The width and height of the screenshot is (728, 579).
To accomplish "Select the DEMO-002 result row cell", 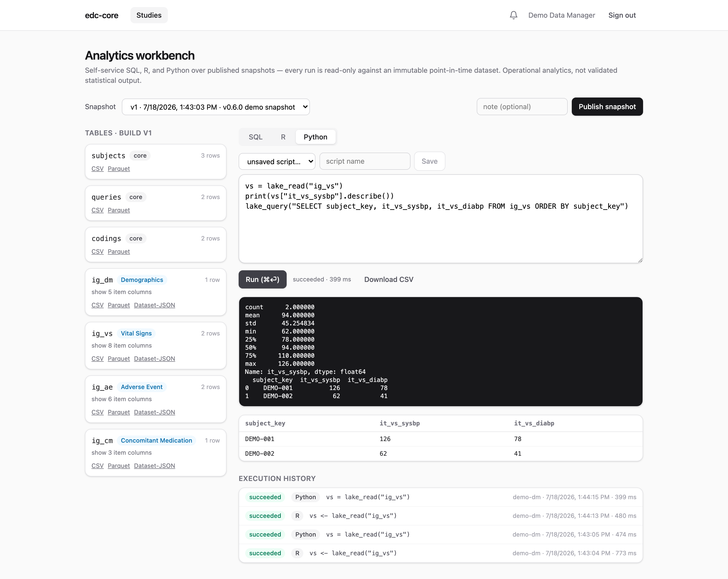I will [260, 454].
